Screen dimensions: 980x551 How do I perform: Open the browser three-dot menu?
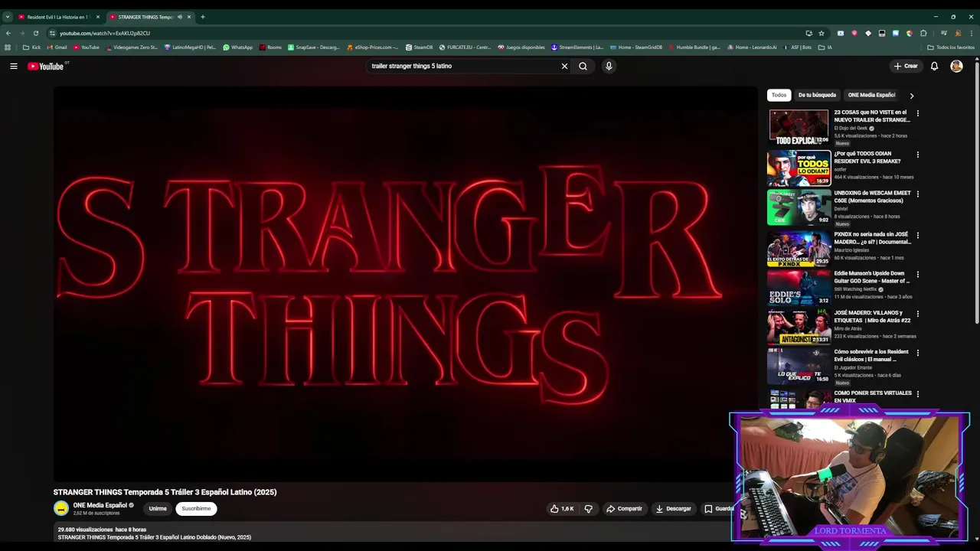(971, 33)
